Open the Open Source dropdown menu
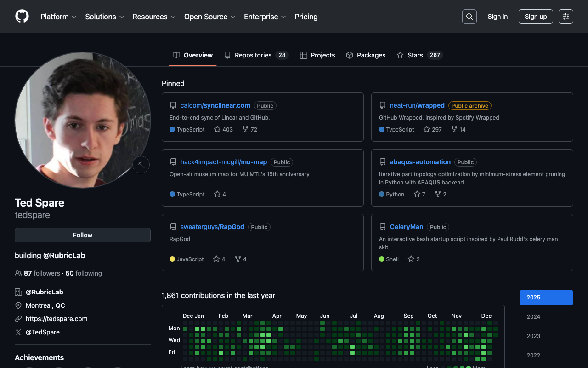Image resolution: width=588 pixels, height=368 pixels. pos(209,17)
